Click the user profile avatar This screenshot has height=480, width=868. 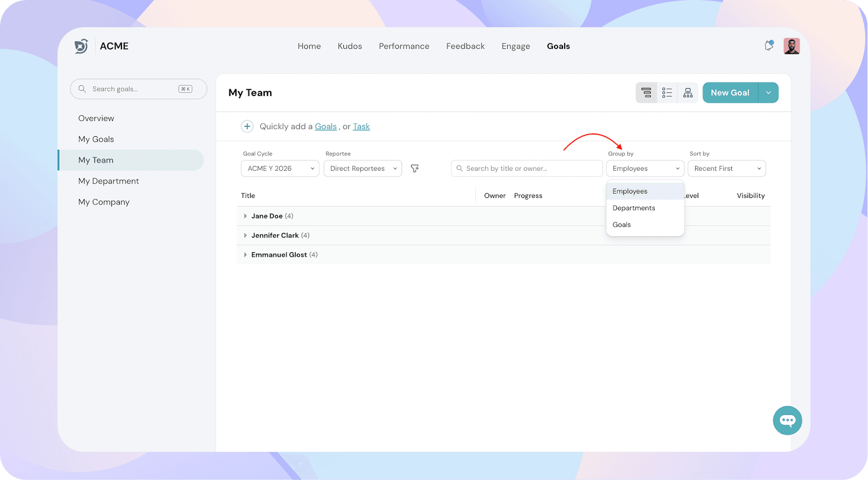coord(792,46)
